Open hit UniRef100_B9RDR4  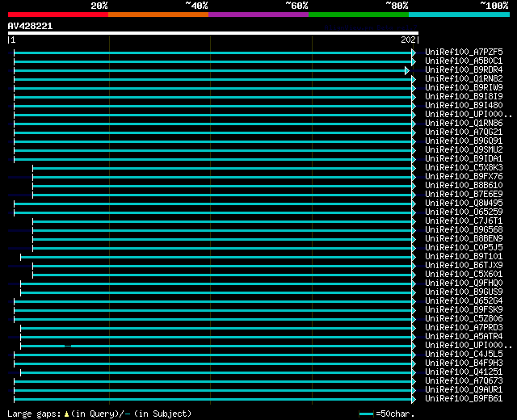[464, 70]
